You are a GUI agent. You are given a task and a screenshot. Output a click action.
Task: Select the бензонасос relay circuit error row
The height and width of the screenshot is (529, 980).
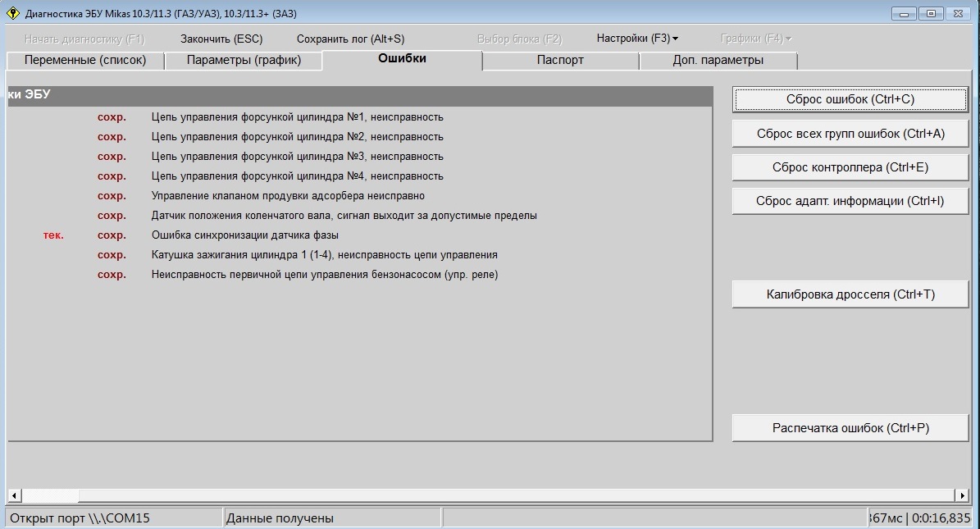[x=324, y=275]
